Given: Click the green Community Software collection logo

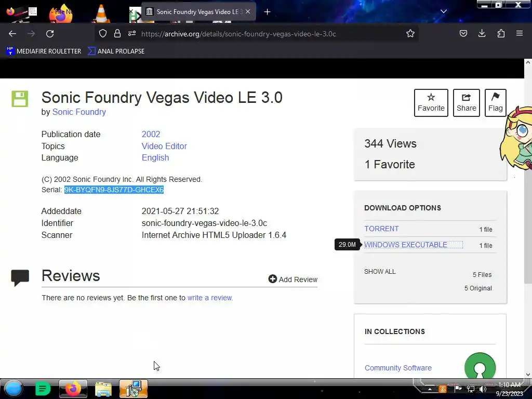Looking at the screenshot, I should click(x=480, y=366).
